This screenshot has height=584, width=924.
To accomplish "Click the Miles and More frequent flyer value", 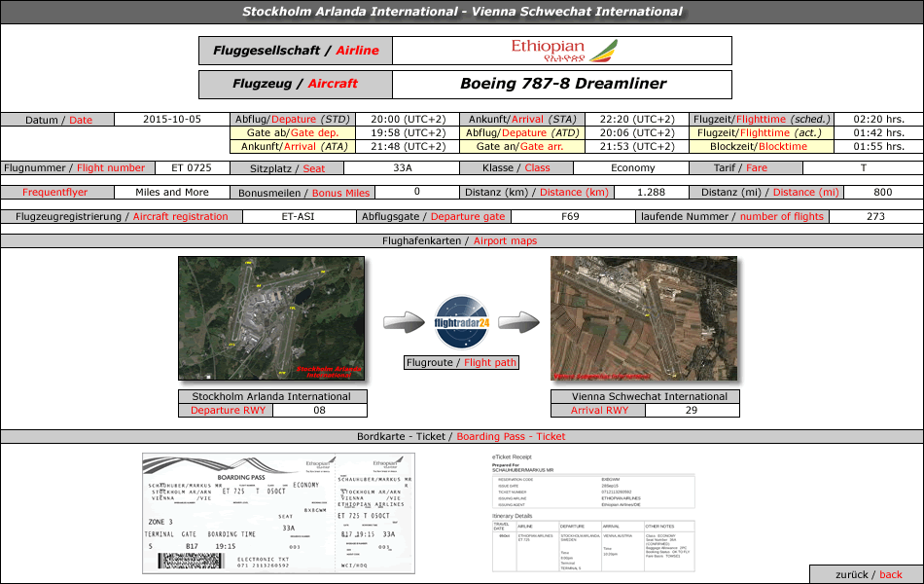I will pos(172,193).
